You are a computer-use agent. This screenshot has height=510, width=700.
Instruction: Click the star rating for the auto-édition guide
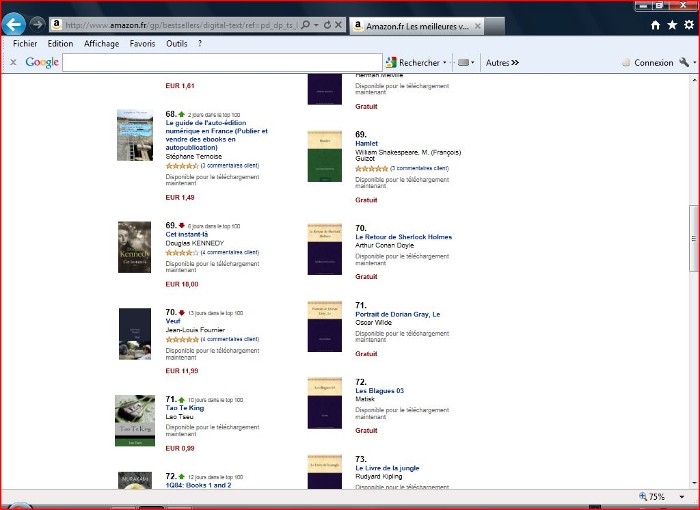[x=182, y=166]
